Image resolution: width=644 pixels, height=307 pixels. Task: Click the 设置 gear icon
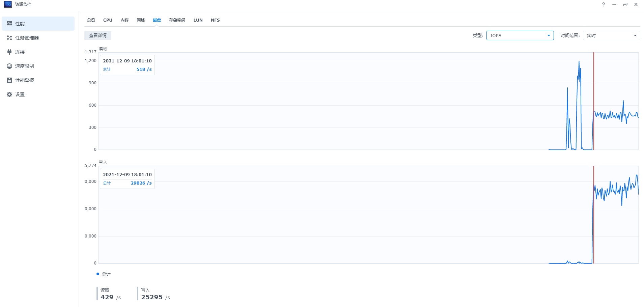point(9,94)
